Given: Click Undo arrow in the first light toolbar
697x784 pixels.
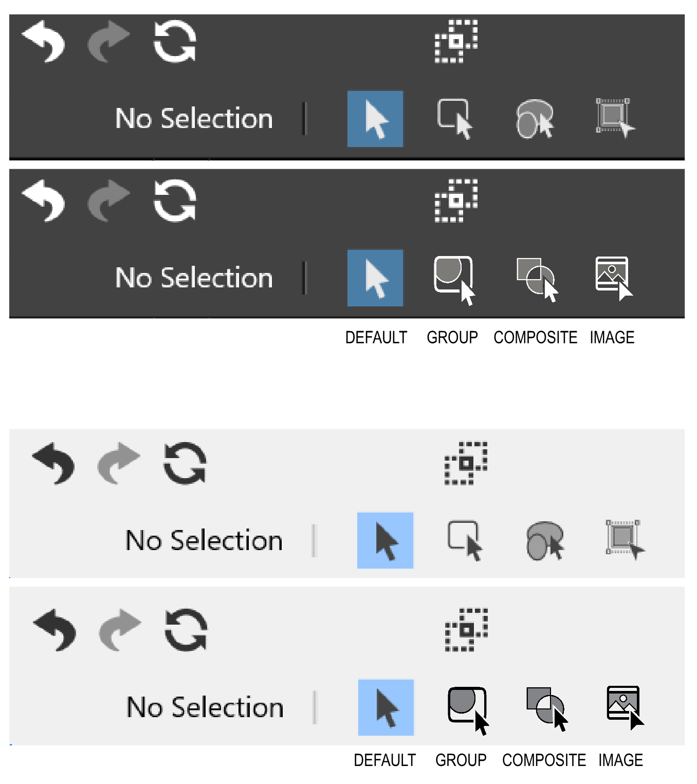Looking at the screenshot, I should pyautogui.click(x=53, y=463).
